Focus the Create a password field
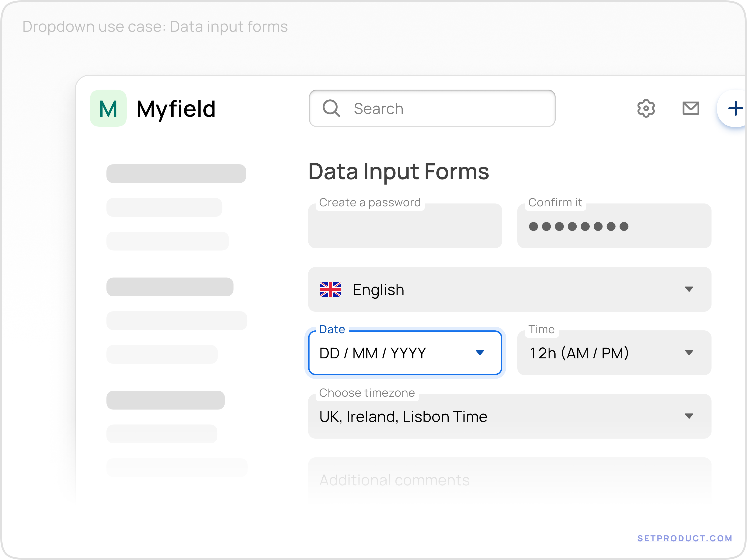Screen dimensions: 747x560 coord(405,225)
